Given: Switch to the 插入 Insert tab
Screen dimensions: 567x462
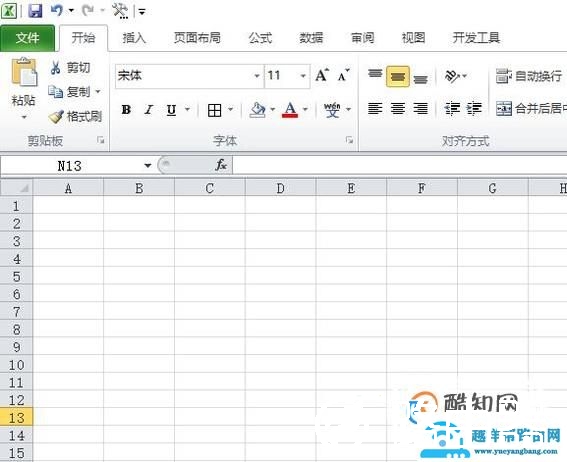Looking at the screenshot, I should click(134, 38).
